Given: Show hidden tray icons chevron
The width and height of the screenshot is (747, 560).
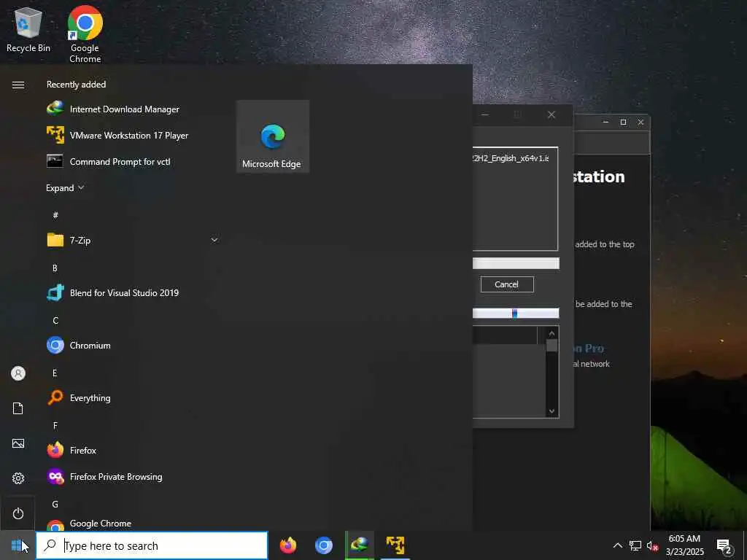Looking at the screenshot, I should 617,545.
